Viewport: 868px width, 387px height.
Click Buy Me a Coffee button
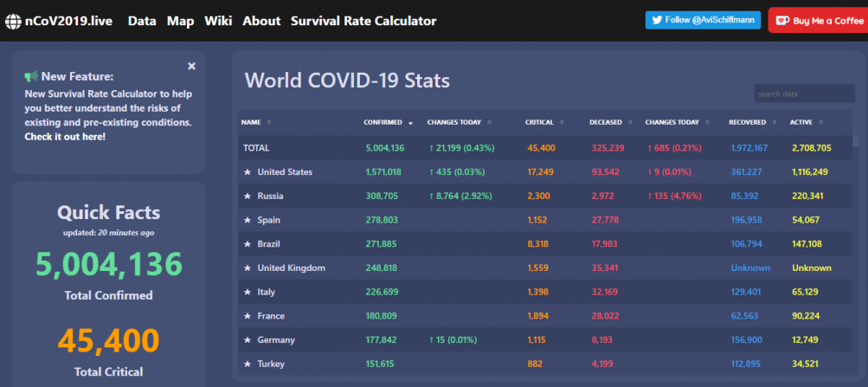[819, 21]
